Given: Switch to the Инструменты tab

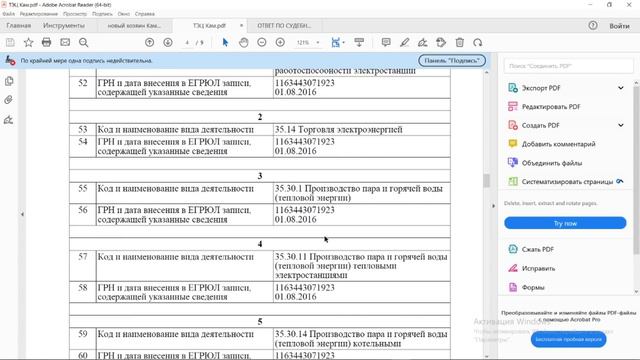Looking at the screenshot, I should point(64,26).
